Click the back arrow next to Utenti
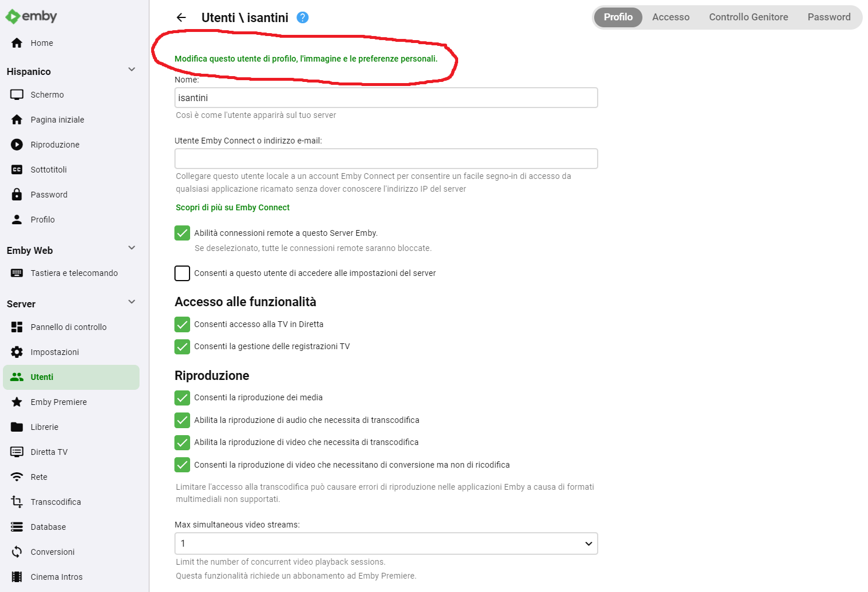Image resolution: width=868 pixels, height=592 pixels. [x=181, y=17]
